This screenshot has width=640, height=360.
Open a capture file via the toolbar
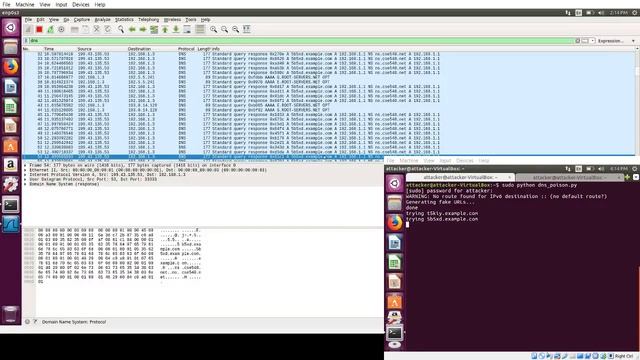tap(74, 29)
